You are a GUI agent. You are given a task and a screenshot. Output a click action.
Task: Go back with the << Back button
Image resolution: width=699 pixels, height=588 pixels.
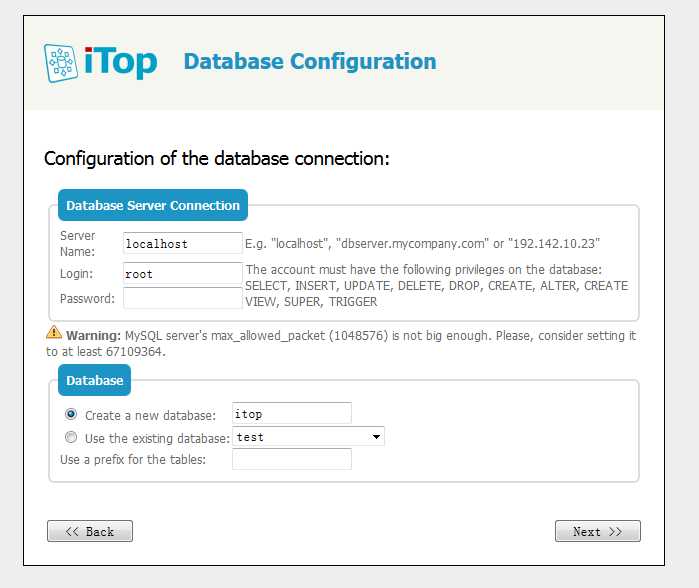pyautogui.click(x=90, y=531)
